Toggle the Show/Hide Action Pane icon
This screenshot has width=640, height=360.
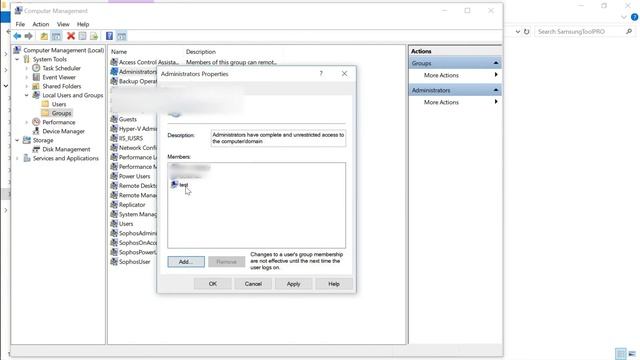(121, 36)
